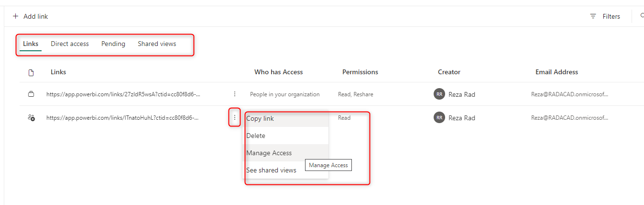
Task: Switch to the Direct access tab
Action: (70, 44)
